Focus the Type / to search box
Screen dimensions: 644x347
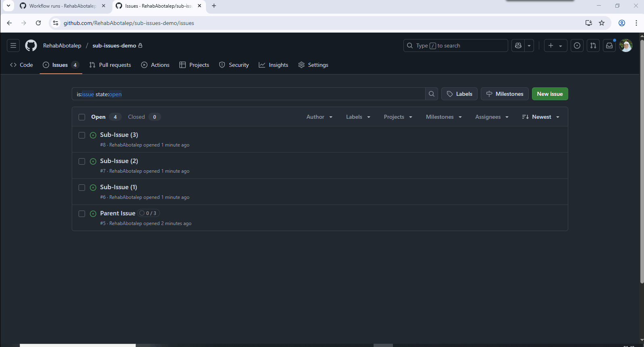pyautogui.click(x=455, y=45)
